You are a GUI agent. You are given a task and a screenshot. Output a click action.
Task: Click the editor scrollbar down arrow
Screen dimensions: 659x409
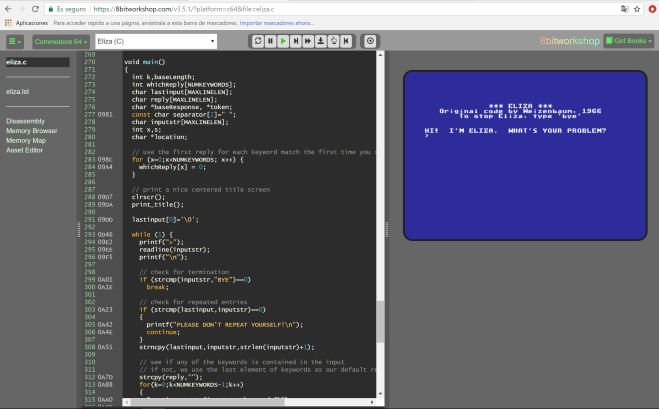click(x=380, y=394)
